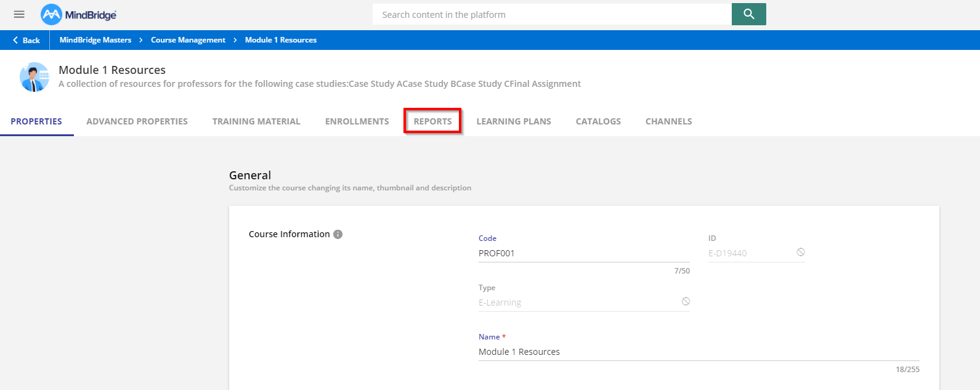980x390 pixels.
Task: Click the disabled icon in Type field
Action: 686,302
